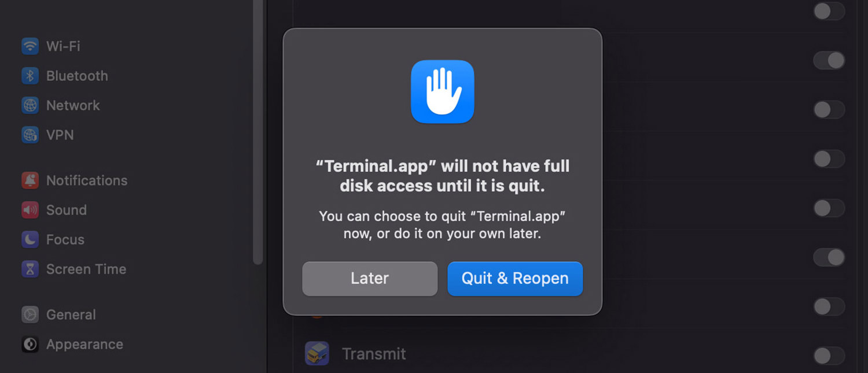The width and height of the screenshot is (868, 373).
Task: Click the Wi-Fi icon in sidebar
Action: (30, 46)
